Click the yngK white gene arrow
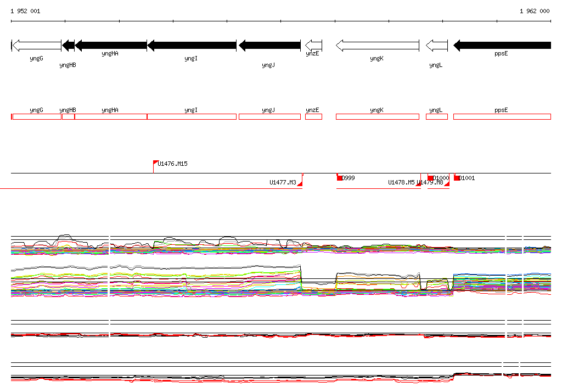562x392 pixels. click(378, 46)
